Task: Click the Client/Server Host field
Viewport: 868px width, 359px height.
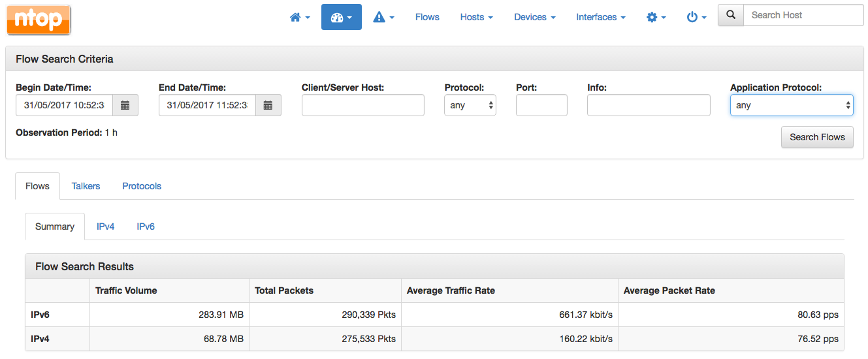Action: click(363, 105)
